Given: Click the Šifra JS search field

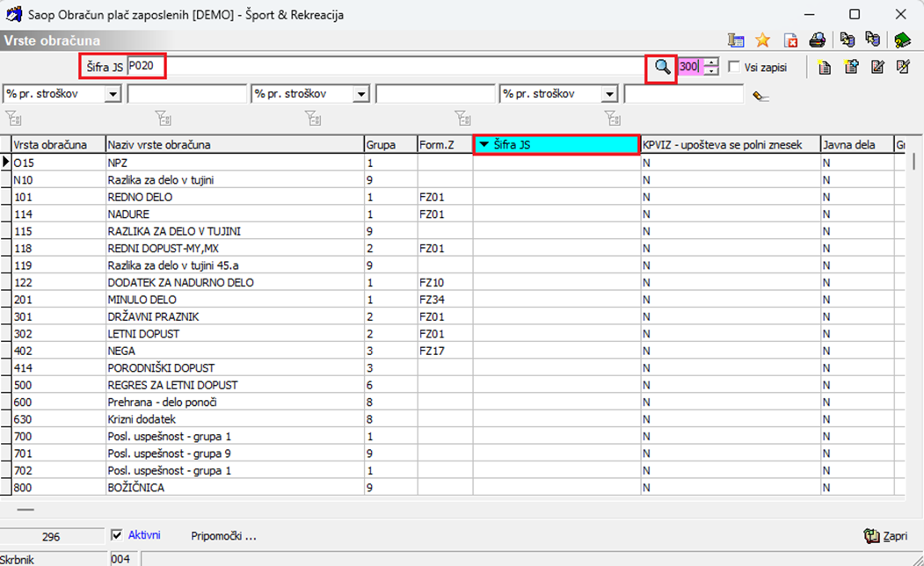Looking at the screenshot, I should [387, 66].
